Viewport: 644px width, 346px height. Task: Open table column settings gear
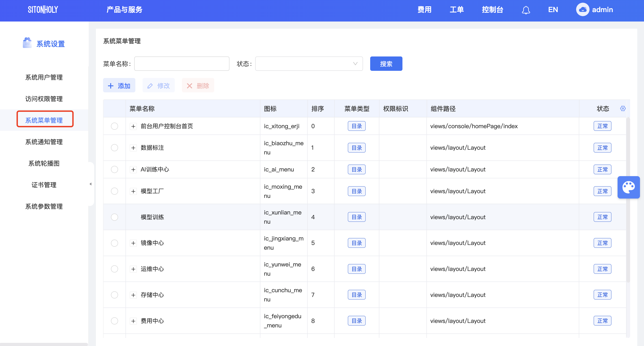tap(623, 108)
